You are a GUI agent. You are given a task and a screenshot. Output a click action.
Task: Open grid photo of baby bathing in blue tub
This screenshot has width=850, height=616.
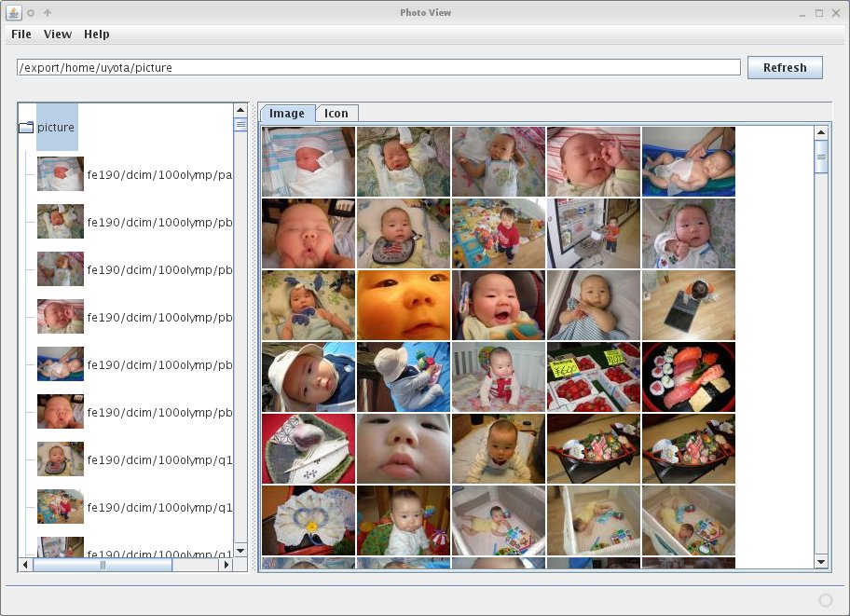[x=689, y=161]
